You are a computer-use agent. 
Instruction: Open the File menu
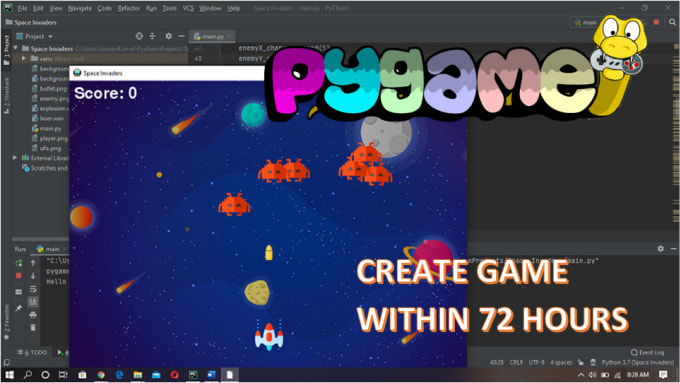click(22, 8)
